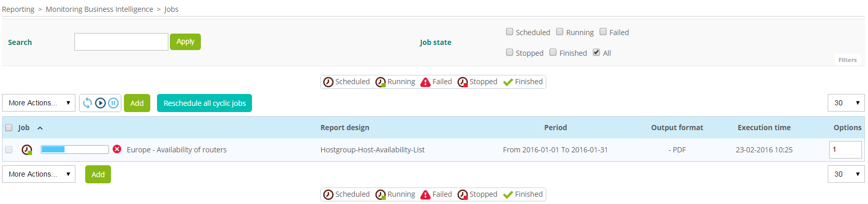Click the red error icon beside the progress bar
868x204 pixels.
pos(117,149)
